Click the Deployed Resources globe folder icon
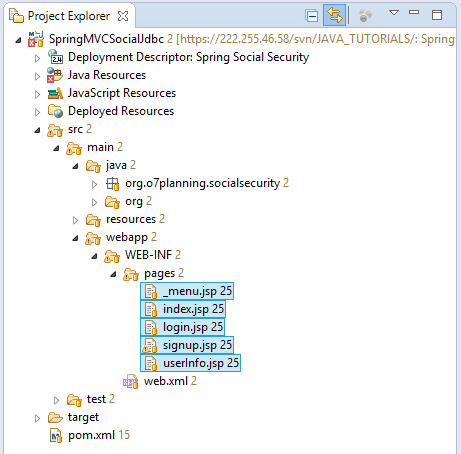This screenshot has height=454, width=461. pyautogui.click(x=55, y=111)
